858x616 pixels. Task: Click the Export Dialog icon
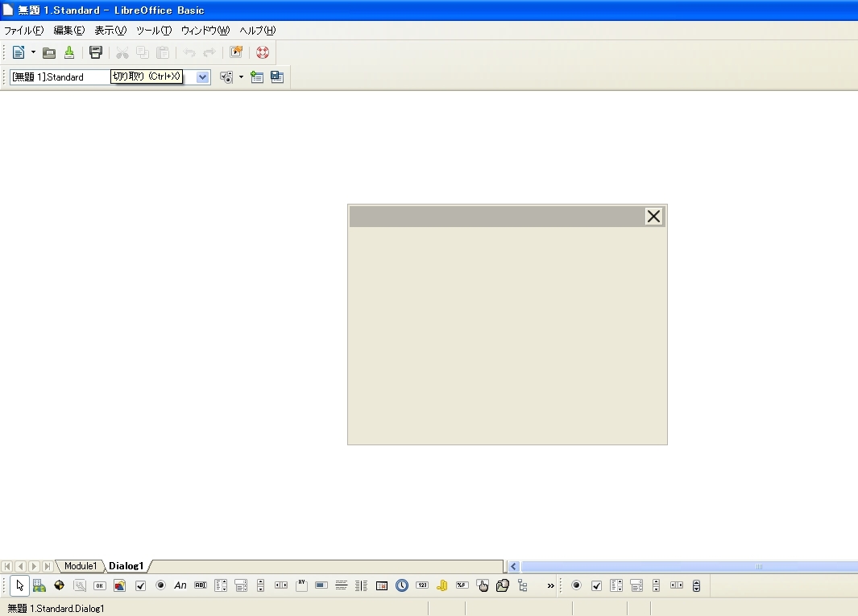point(277,77)
